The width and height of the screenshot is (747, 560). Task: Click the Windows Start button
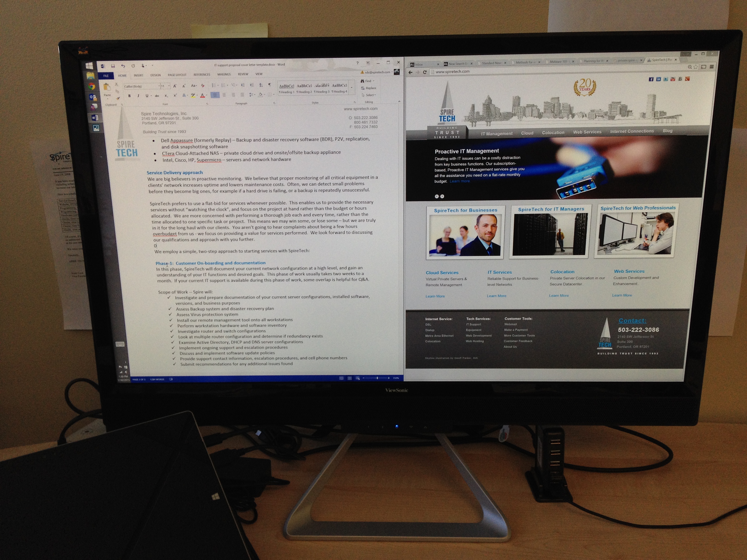pyautogui.click(x=89, y=65)
